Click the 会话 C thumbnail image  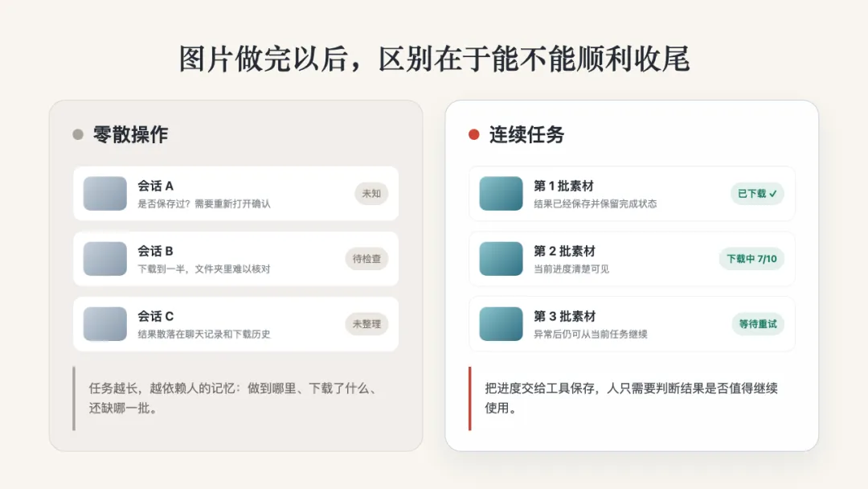click(105, 324)
